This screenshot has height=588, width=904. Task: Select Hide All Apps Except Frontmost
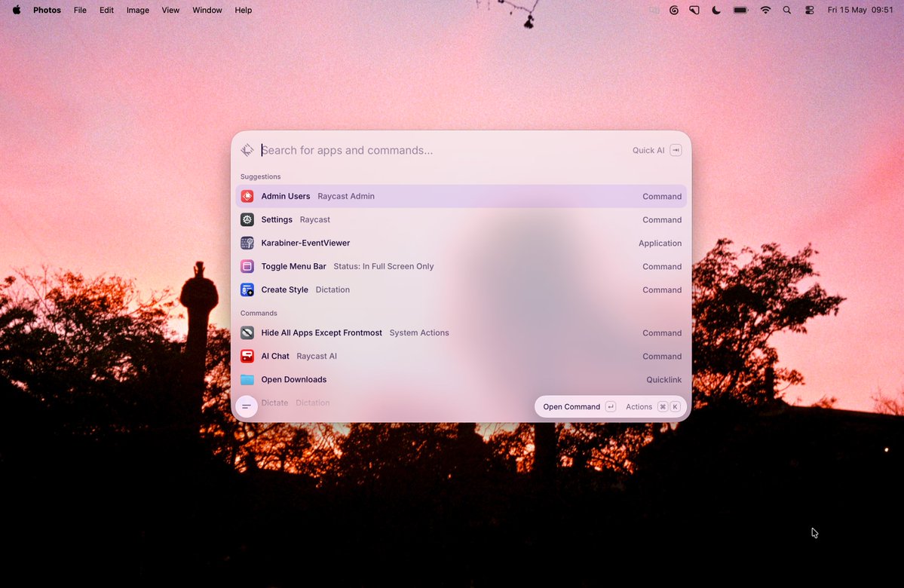[x=461, y=332]
